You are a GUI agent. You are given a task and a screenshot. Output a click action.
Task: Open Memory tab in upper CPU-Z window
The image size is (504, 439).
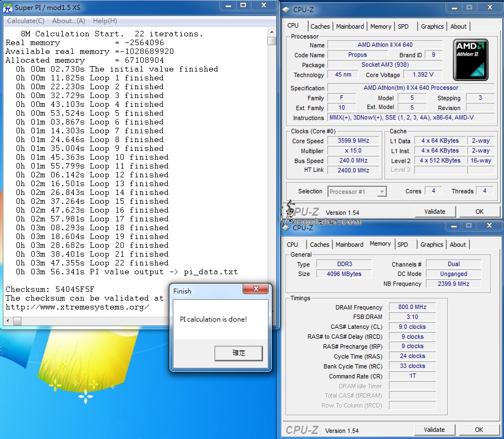tap(381, 26)
